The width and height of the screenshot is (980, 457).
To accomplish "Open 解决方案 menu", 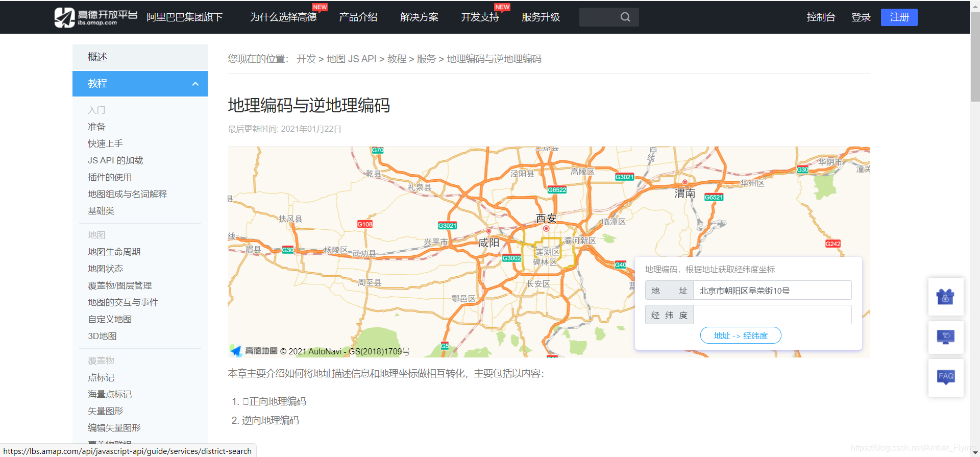I will pyautogui.click(x=419, y=17).
